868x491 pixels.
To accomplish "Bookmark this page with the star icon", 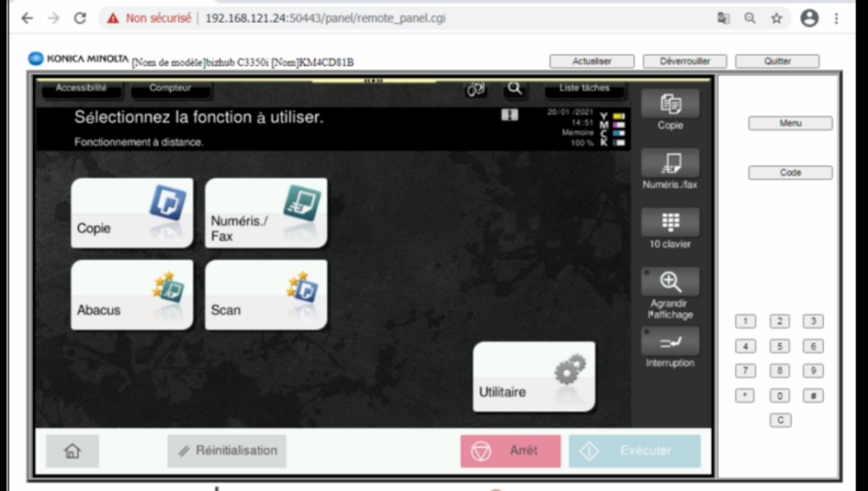I will [776, 18].
